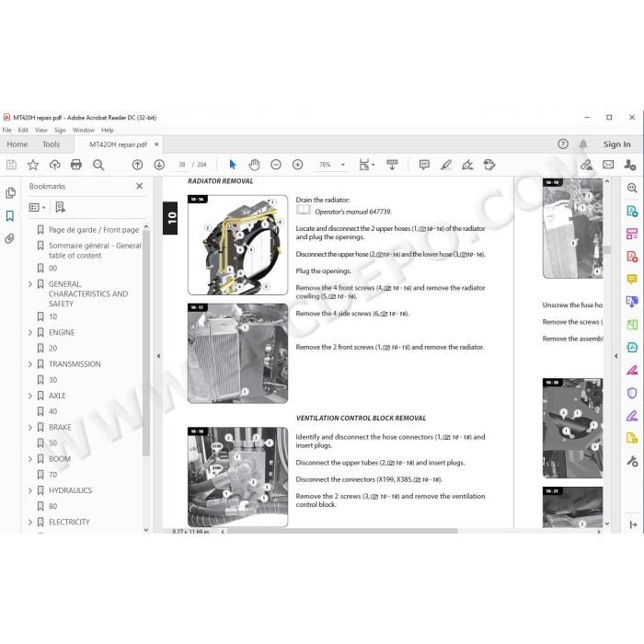This screenshot has height=644, width=644.
Task: Open Sommaire général bookmark
Action: pos(95,250)
